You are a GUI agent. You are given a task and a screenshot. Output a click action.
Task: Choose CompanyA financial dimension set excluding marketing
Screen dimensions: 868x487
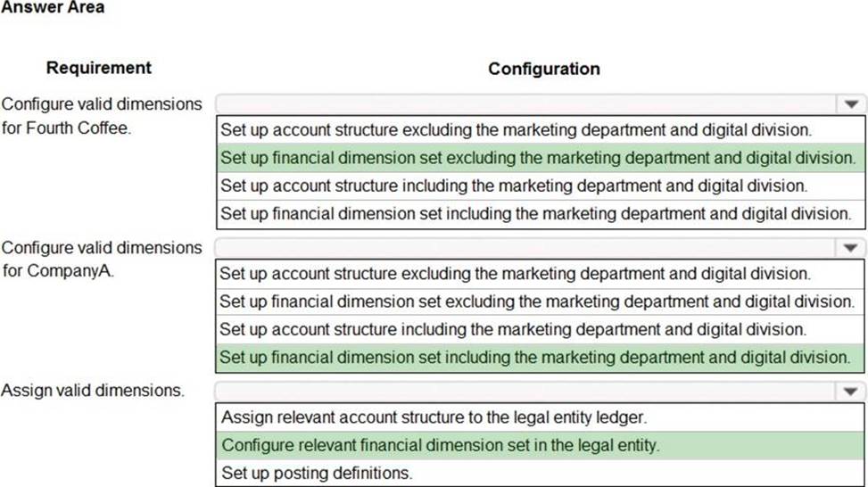[x=537, y=301]
